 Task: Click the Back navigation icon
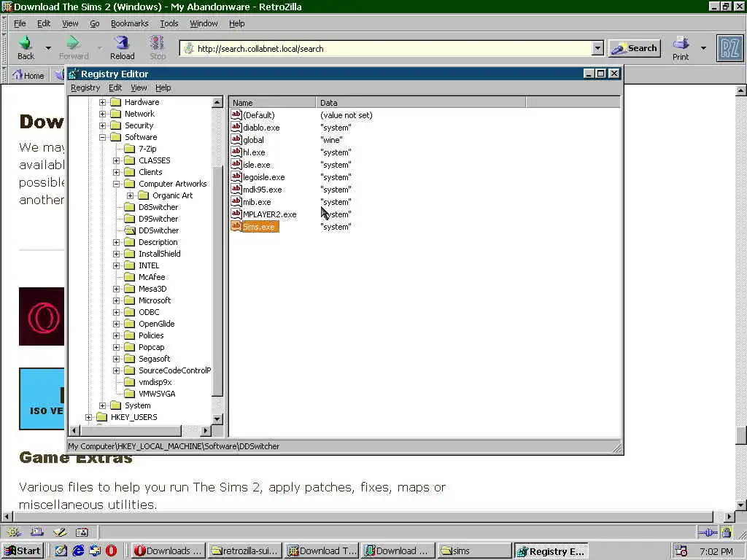(26, 43)
